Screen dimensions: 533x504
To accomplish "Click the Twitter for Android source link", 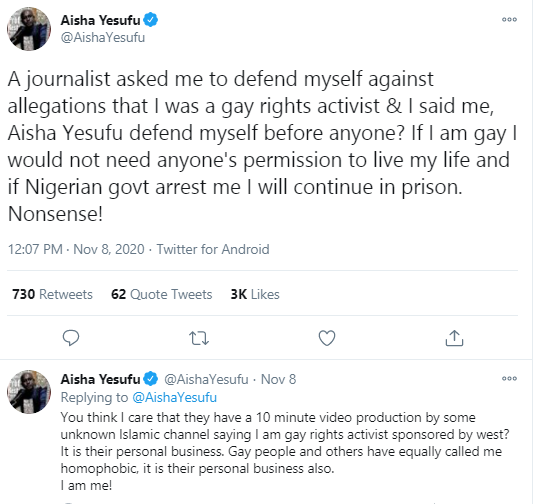I will 213,249.
